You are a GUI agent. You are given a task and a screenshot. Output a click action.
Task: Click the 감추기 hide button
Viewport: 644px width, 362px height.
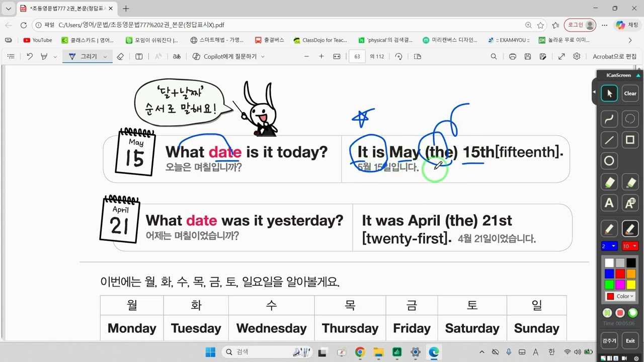(609, 340)
